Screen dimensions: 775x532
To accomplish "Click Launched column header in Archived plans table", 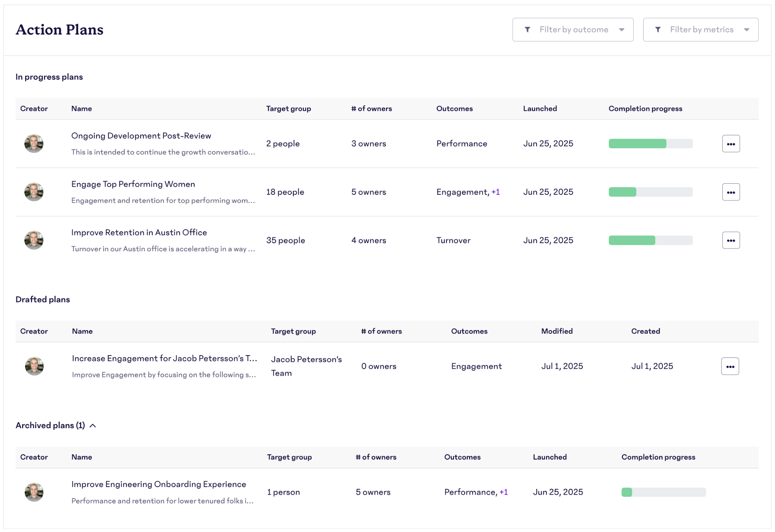I will (550, 457).
